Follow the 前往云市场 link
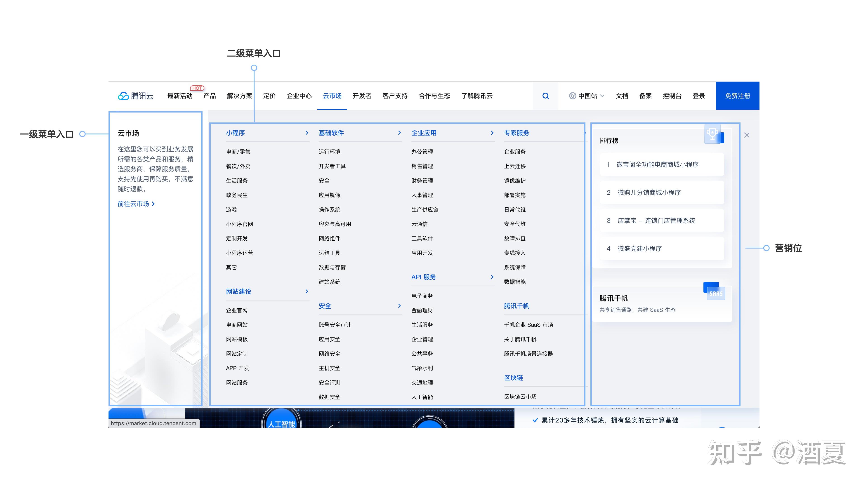868x488 pixels. (136, 204)
